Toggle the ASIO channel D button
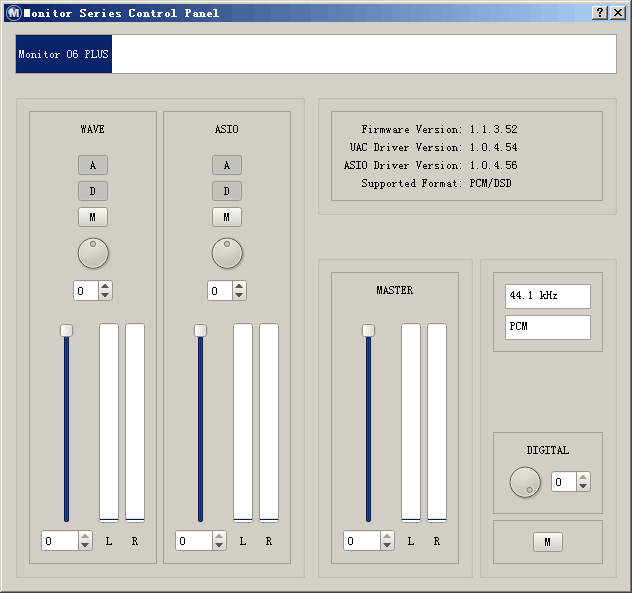632x593 pixels. coord(227,191)
